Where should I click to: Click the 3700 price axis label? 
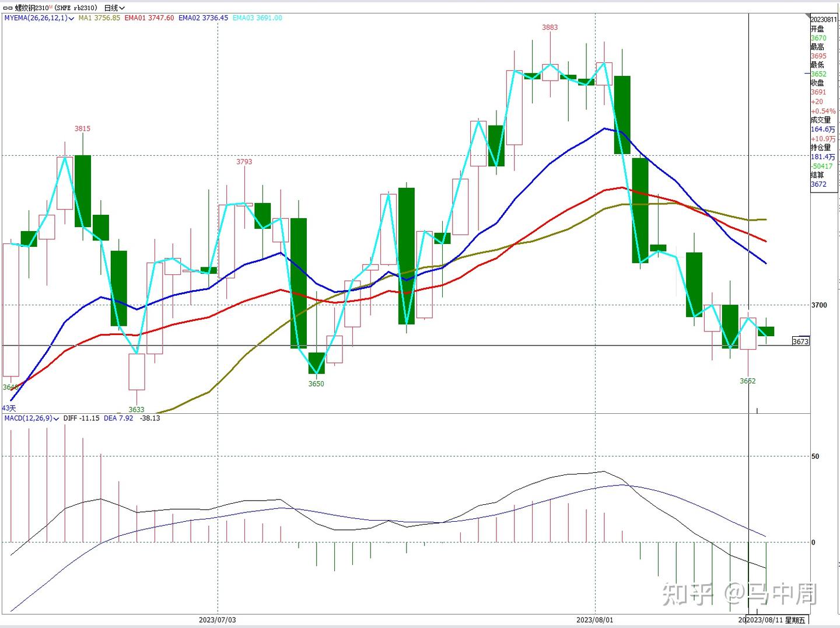click(x=820, y=305)
